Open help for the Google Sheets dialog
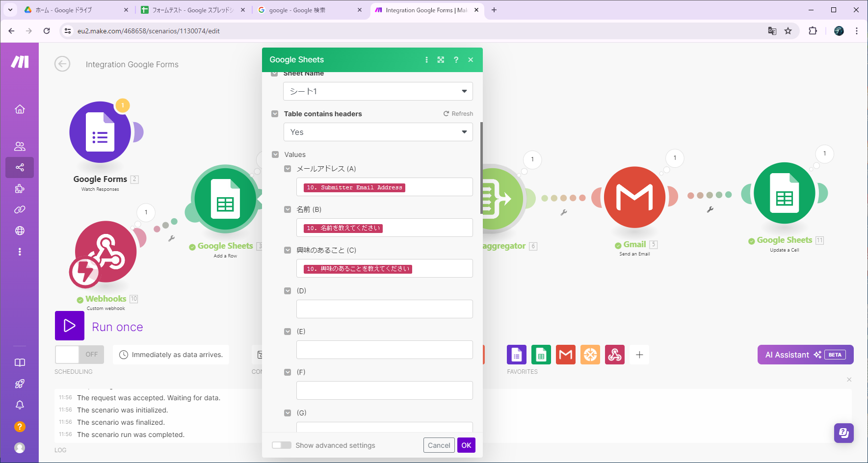 [x=456, y=60]
